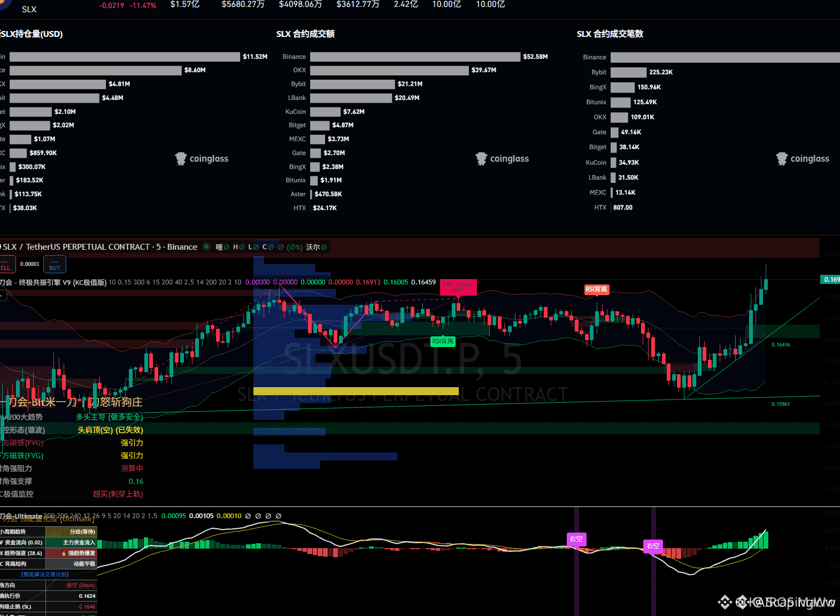The width and height of the screenshot is (840, 616).
Task: Click the Bitunix label in the 合约成交笔数 chart
Action: [596, 102]
